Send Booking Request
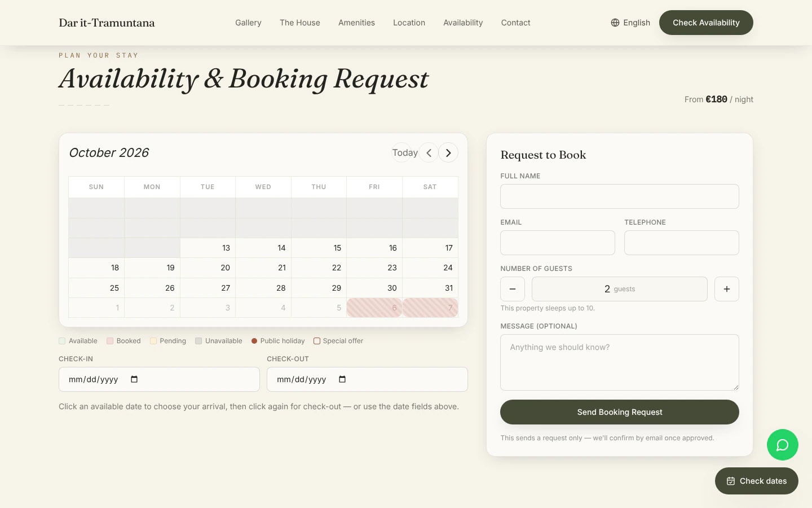The height and width of the screenshot is (508, 812). coord(620,412)
